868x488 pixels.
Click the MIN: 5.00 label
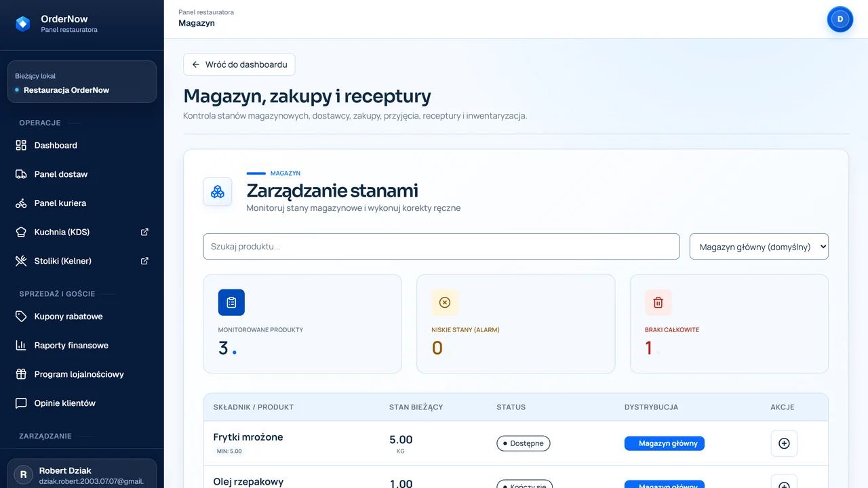229,451
